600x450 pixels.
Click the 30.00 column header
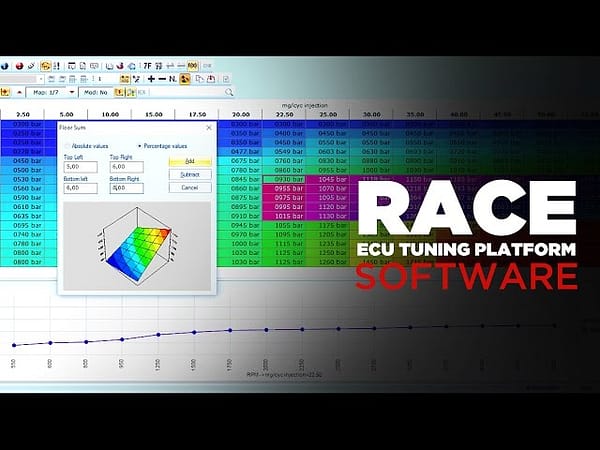(372, 114)
